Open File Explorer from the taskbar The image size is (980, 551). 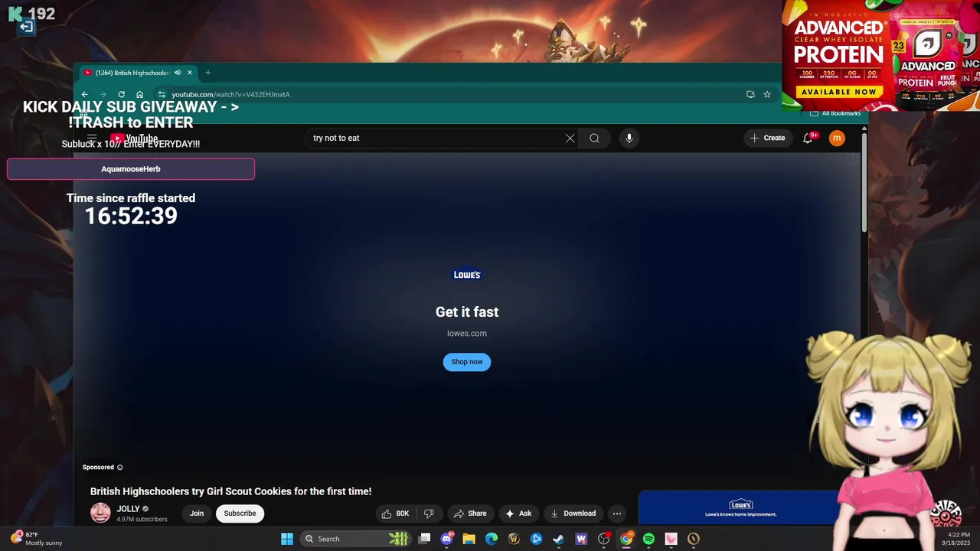469,539
